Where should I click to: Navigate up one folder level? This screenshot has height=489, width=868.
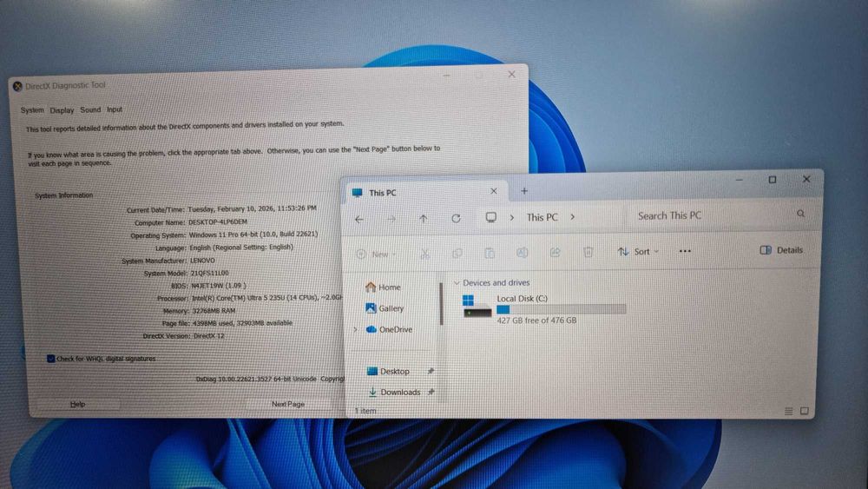coord(424,219)
